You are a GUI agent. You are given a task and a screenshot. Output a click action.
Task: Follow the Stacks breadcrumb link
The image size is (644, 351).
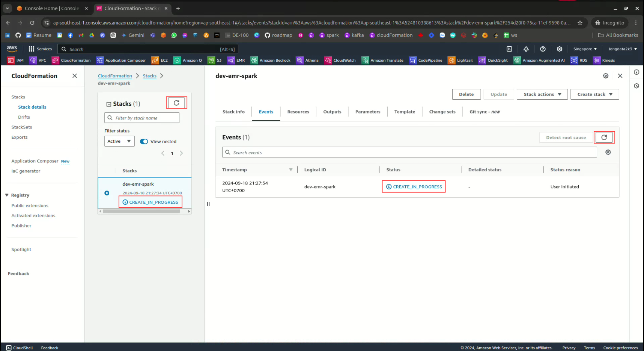(x=149, y=76)
